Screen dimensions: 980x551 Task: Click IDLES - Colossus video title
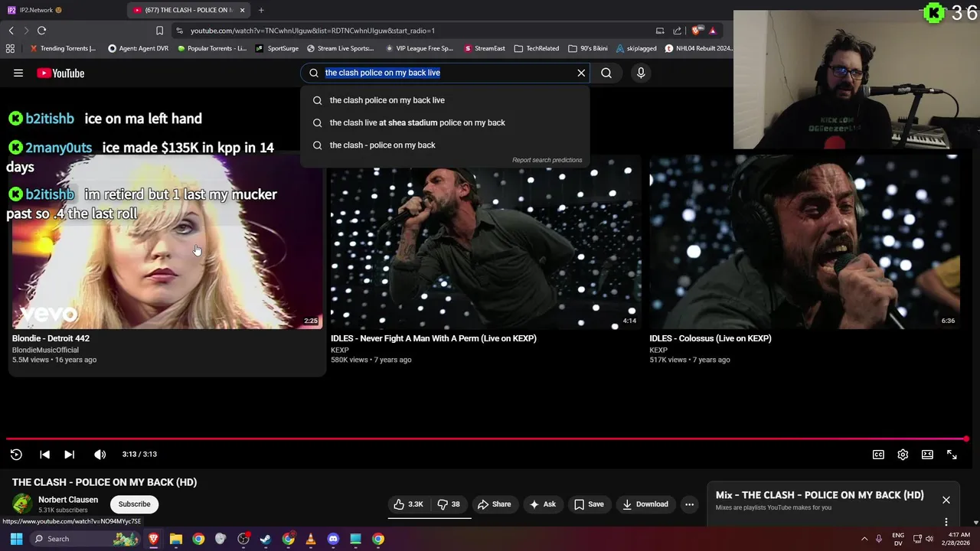coord(710,338)
